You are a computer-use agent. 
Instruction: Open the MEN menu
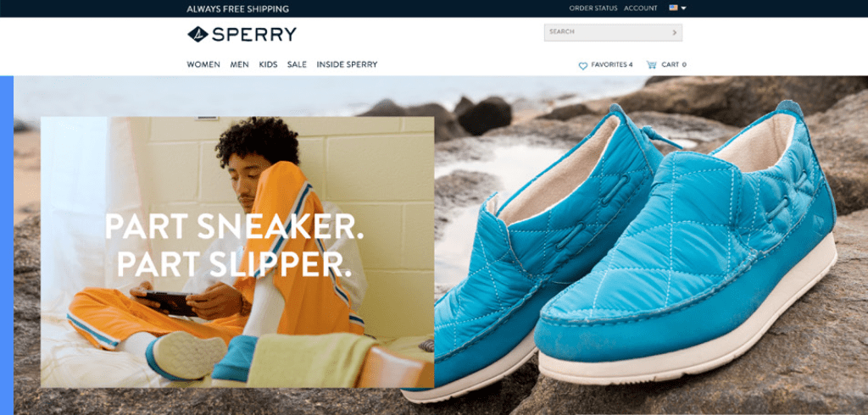239,64
